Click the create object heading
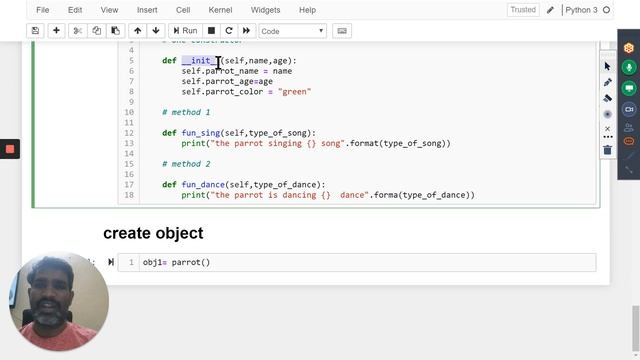The height and width of the screenshot is (360, 640). [153, 233]
